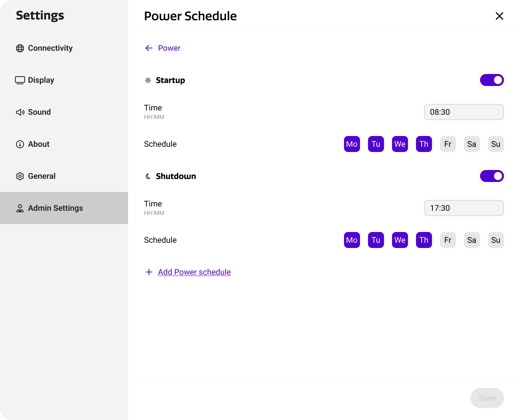Click the Add Power schedule link
The image size is (520, 420).
[194, 272]
